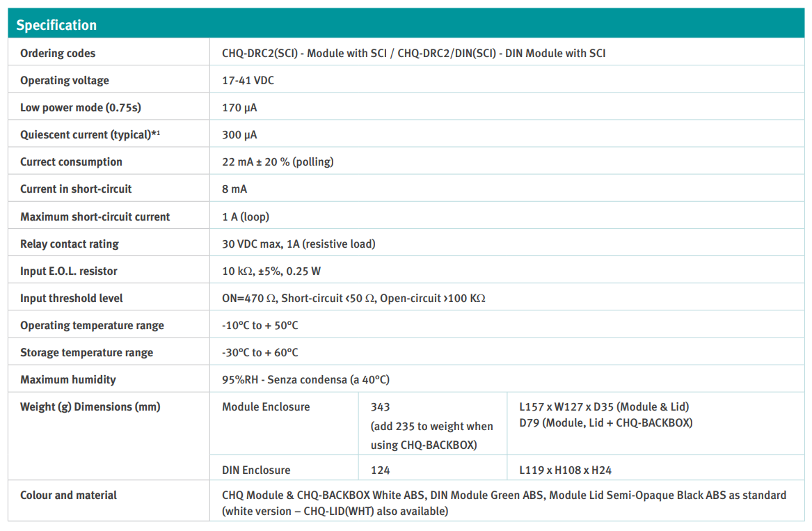The image size is (812, 531).
Task: Select the Low power mode (0.75s) label
Action: 81,108
